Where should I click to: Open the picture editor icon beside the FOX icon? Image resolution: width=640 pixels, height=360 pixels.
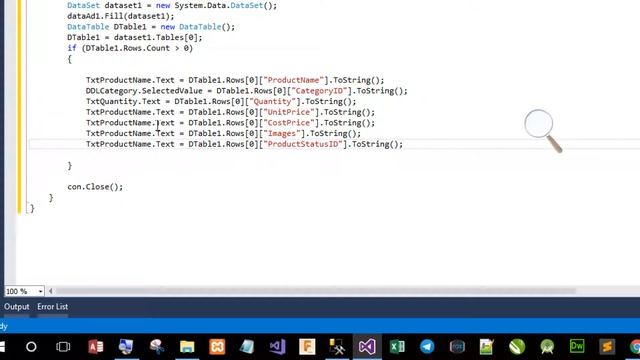[487, 347]
